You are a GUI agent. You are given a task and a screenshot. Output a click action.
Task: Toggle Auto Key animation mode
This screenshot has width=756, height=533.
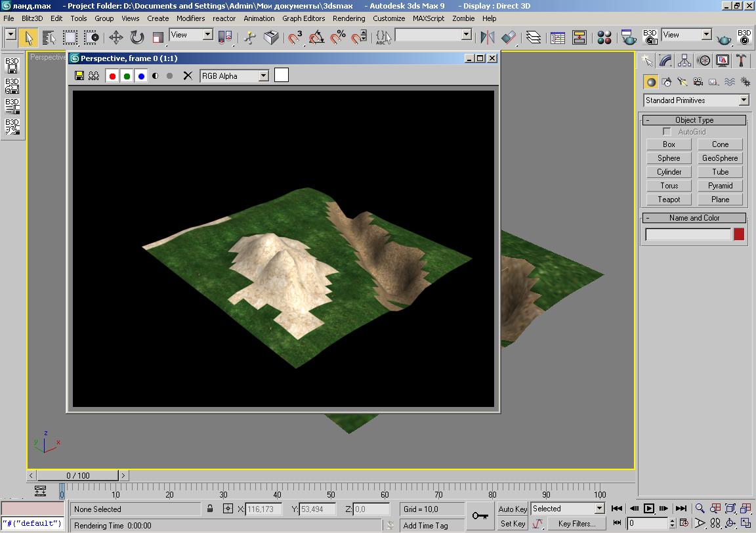(x=513, y=509)
